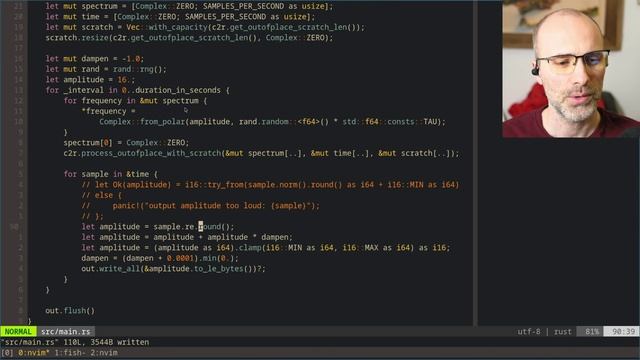Switch to the 2:nvim tmux window
Screen dimensions: 640x360
(104, 353)
